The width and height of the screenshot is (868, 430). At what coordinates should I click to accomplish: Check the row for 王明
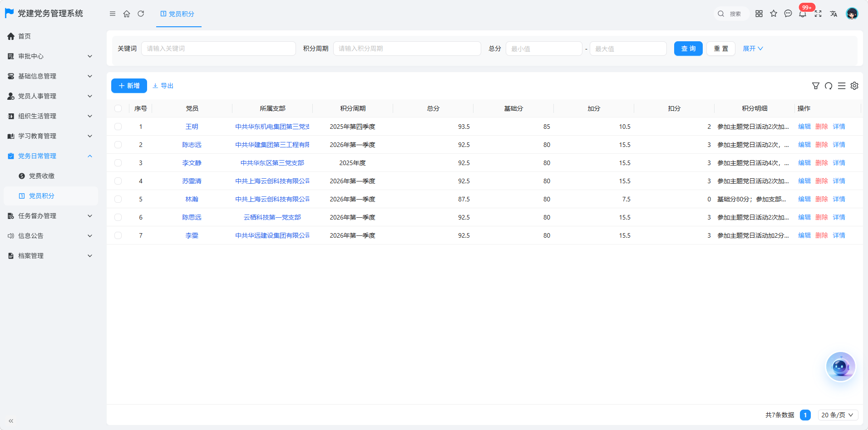tap(118, 127)
